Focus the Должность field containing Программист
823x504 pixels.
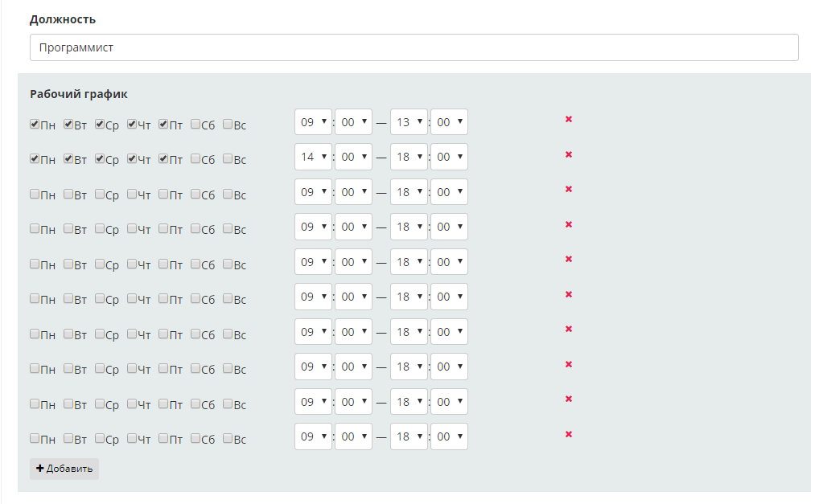tap(414, 47)
